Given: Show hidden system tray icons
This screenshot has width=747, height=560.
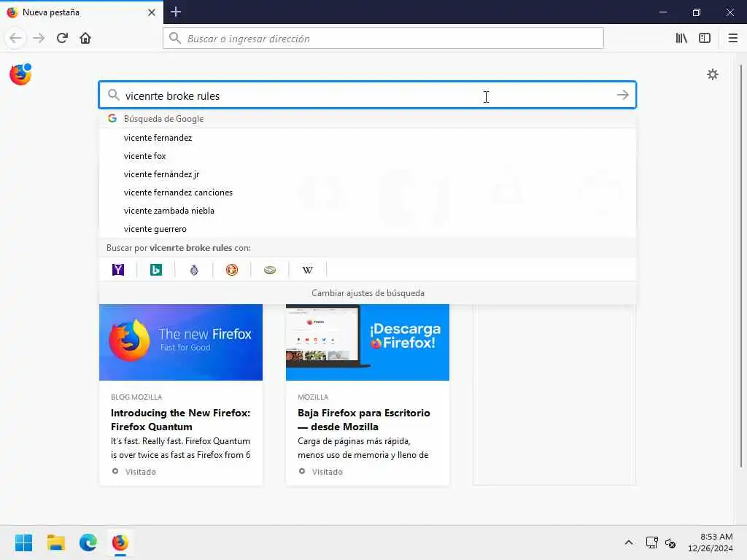Looking at the screenshot, I should point(629,542).
